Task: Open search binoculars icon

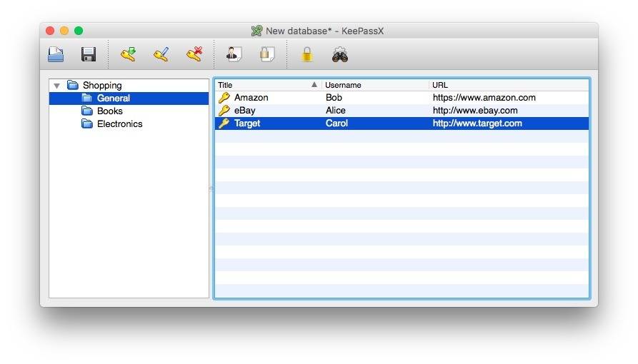Action: click(x=340, y=54)
